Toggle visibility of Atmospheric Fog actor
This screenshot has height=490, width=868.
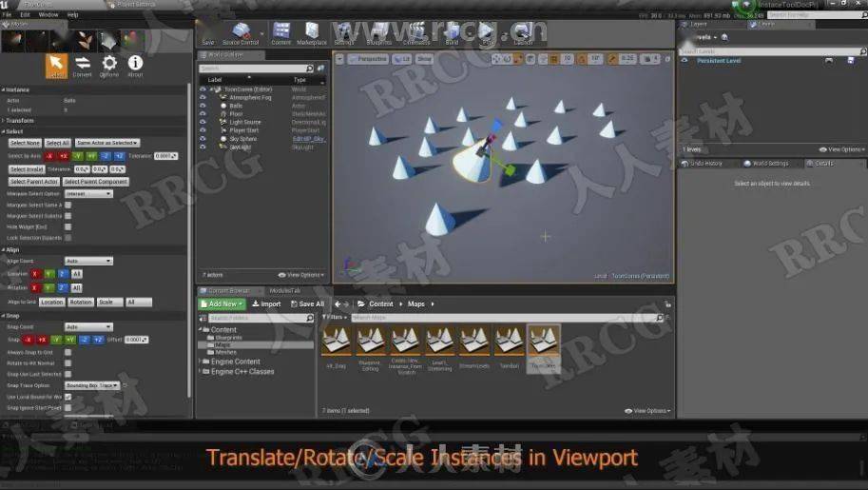[x=203, y=97]
